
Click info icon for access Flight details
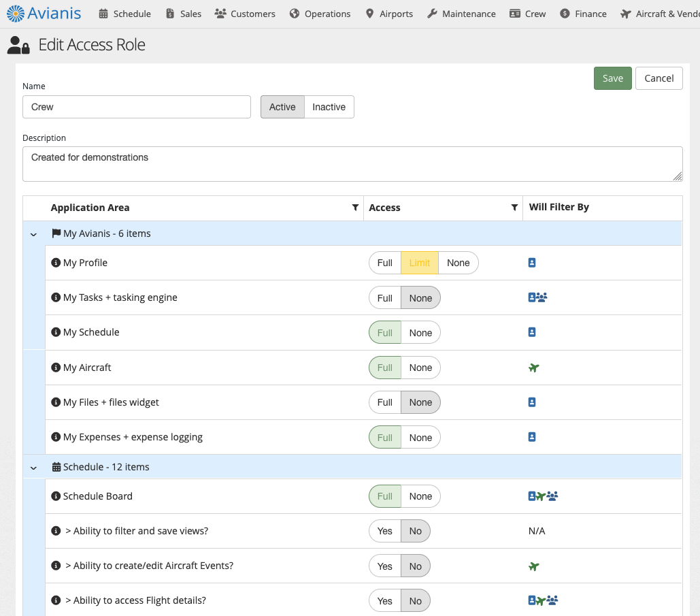click(x=56, y=600)
